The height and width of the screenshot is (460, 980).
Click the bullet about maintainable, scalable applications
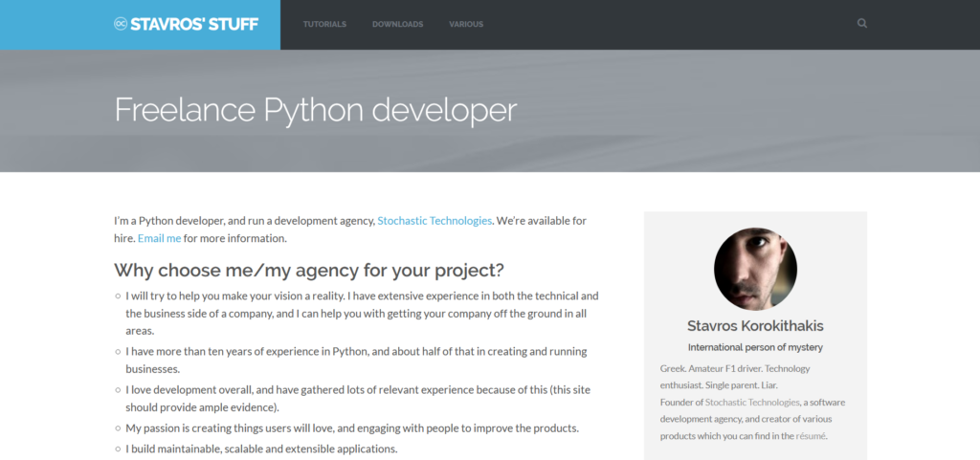[261, 449]
